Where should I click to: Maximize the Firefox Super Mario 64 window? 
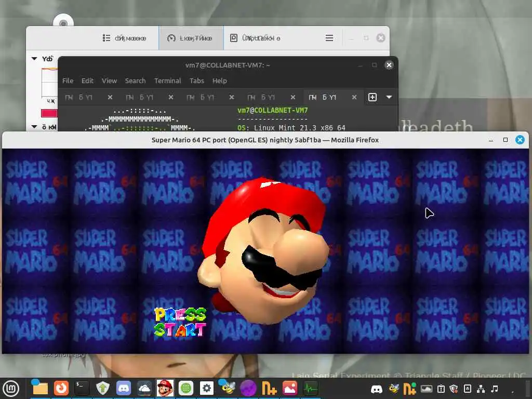point(505,140)
